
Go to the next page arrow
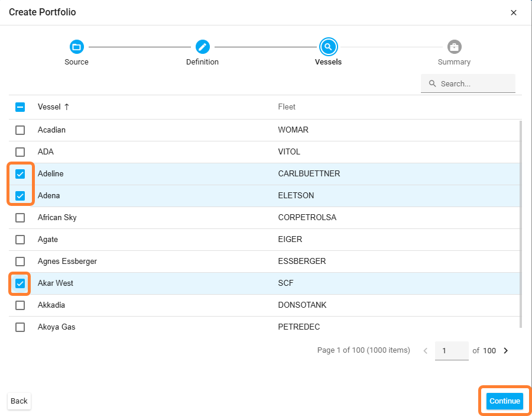click(x=505, y=350)
